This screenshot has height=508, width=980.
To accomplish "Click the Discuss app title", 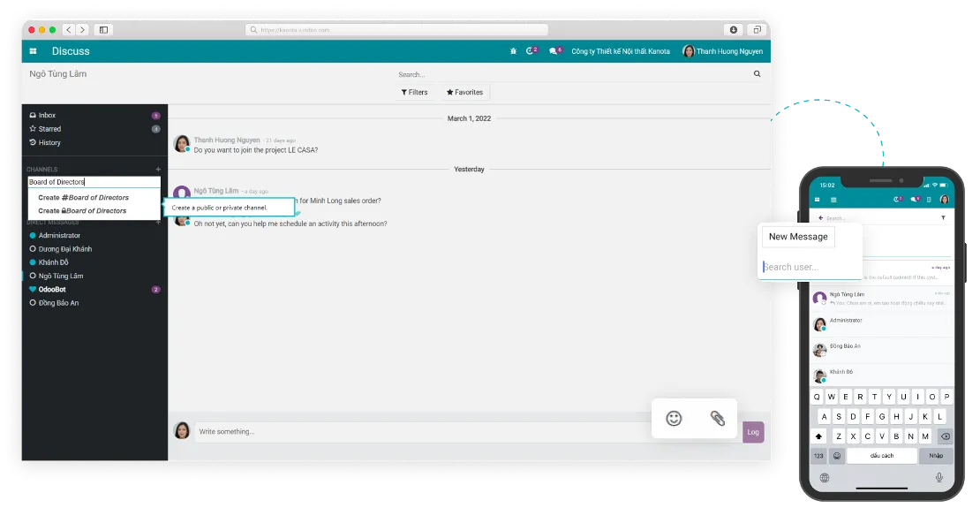I will coord(71,51).
